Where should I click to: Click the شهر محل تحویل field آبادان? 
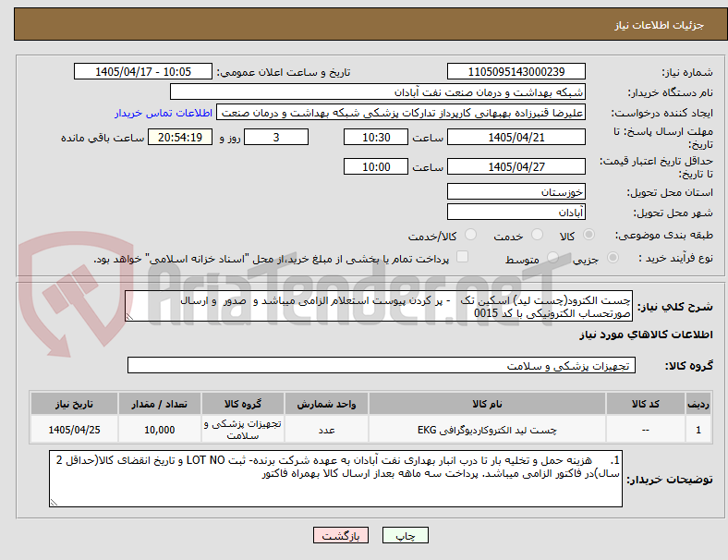pos(516,213)
